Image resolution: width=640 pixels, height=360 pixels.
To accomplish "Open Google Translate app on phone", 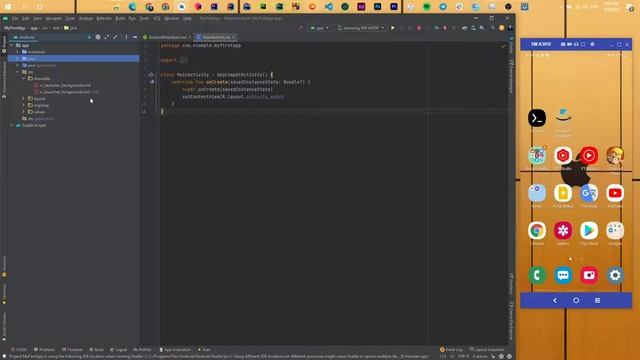I will tap(589, 193).
